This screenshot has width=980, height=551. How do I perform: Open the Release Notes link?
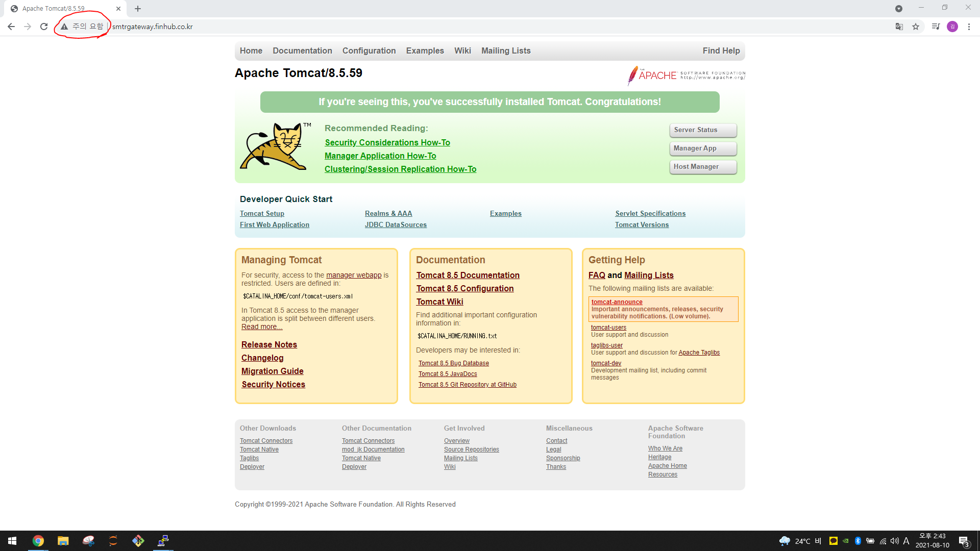coord(269,344)
